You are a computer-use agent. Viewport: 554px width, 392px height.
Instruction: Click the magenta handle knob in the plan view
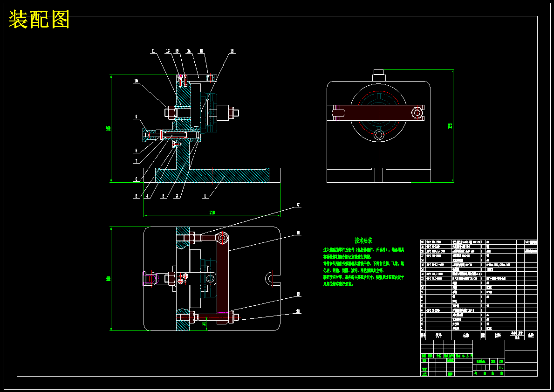coord(150,279)
